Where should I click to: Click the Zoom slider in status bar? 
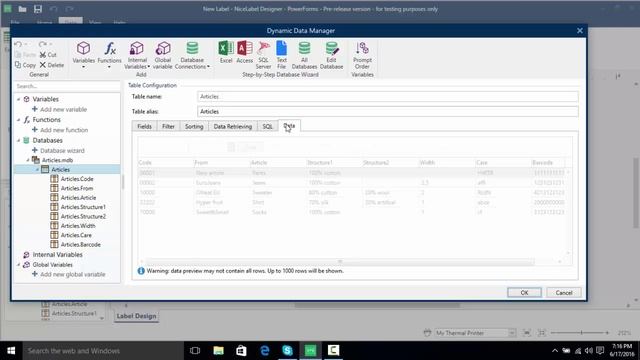(x=581, y=333)
